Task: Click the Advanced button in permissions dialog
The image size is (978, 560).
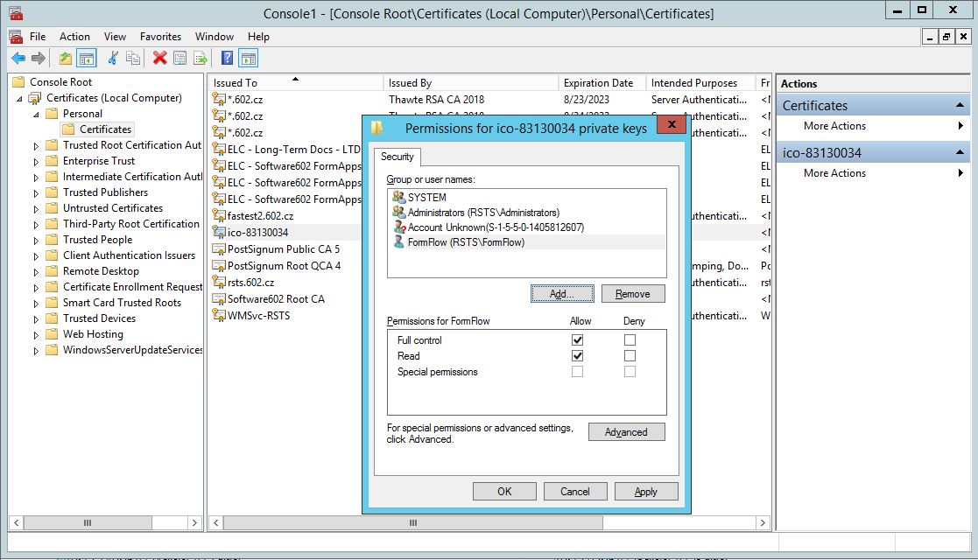Action: pyautogui.click(x=626, y=432)
